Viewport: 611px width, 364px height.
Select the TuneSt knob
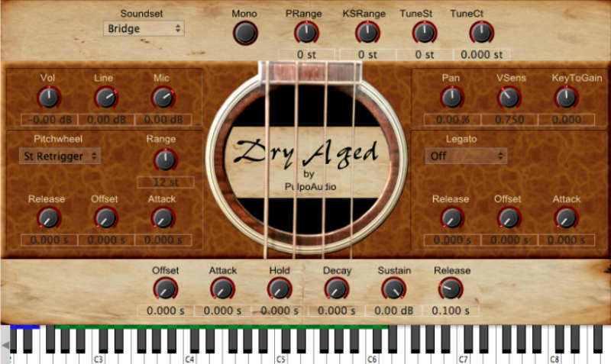tap(424, 33)
